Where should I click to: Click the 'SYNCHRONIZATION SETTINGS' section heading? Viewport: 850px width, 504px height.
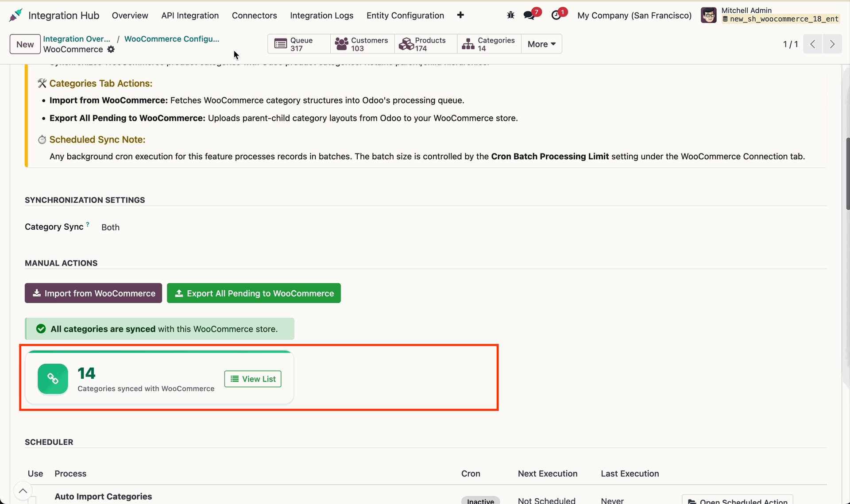click(x=85, y=200)
